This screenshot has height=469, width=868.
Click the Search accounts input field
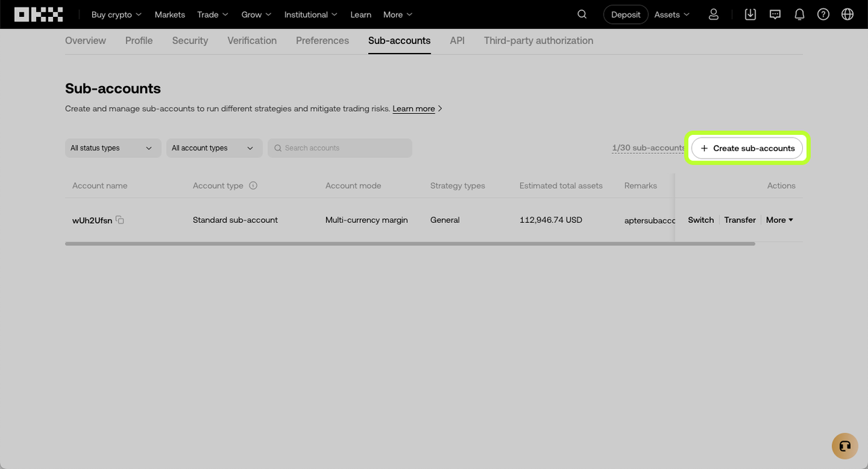[339, 148]
